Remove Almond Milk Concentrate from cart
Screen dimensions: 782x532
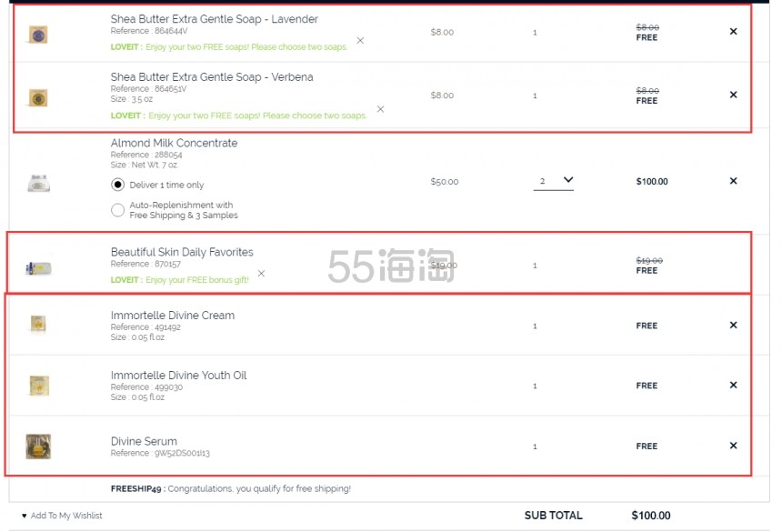733,181
